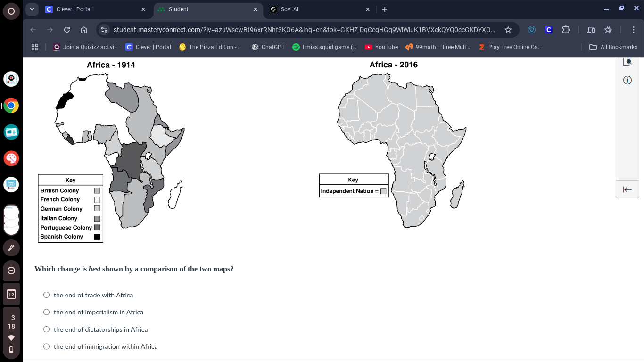Expand the tab search dropdown arrow
Image resolution: width=644 pixels, height=362 pixels.
tap(32, 9)
